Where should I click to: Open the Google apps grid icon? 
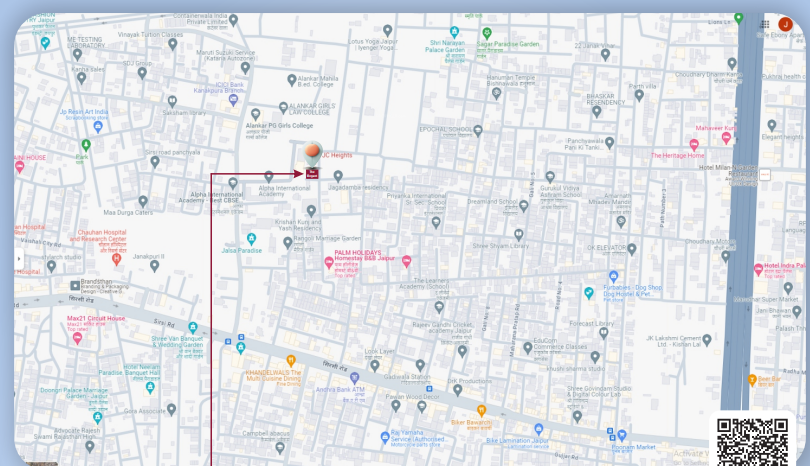(765, 24)
